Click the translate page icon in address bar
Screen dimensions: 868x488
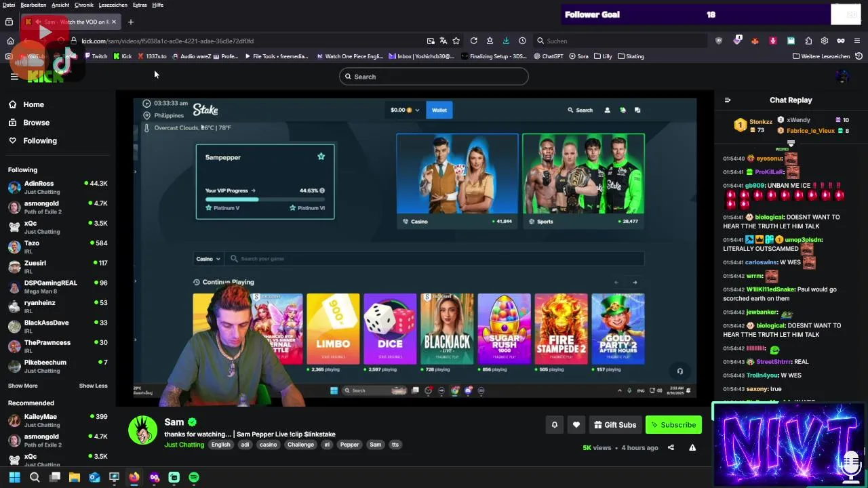coord(443,41)
